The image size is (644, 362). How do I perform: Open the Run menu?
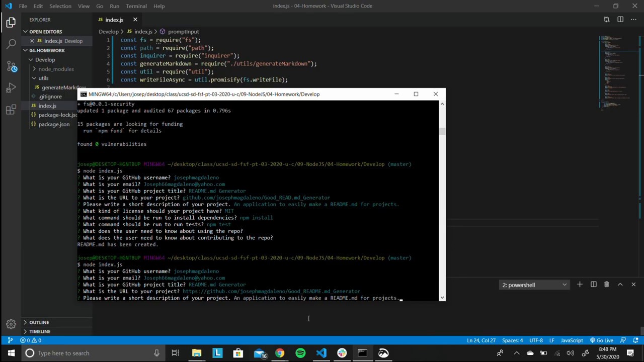coord(114,6)
